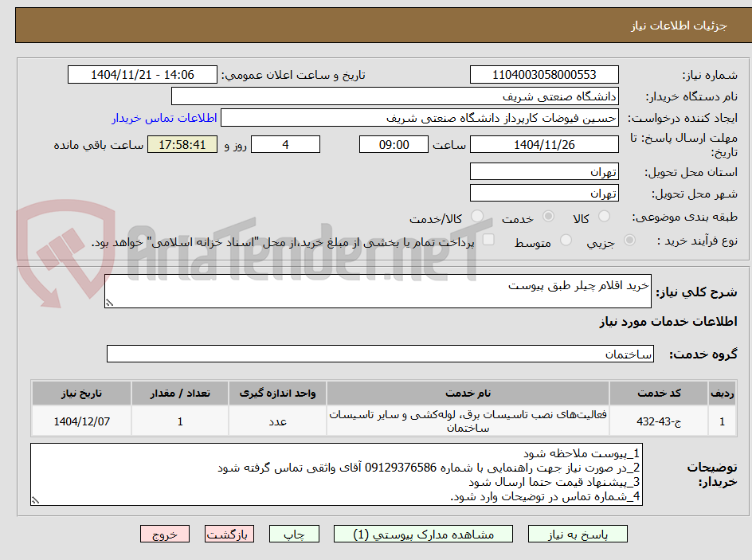Click the چاپ print button
The width and height of the screenshot is (752, 560).
coord(294,534)
